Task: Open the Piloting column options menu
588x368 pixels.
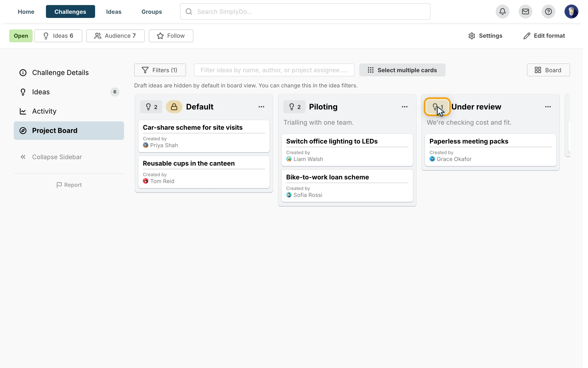Action: click(x=405, y=106)
